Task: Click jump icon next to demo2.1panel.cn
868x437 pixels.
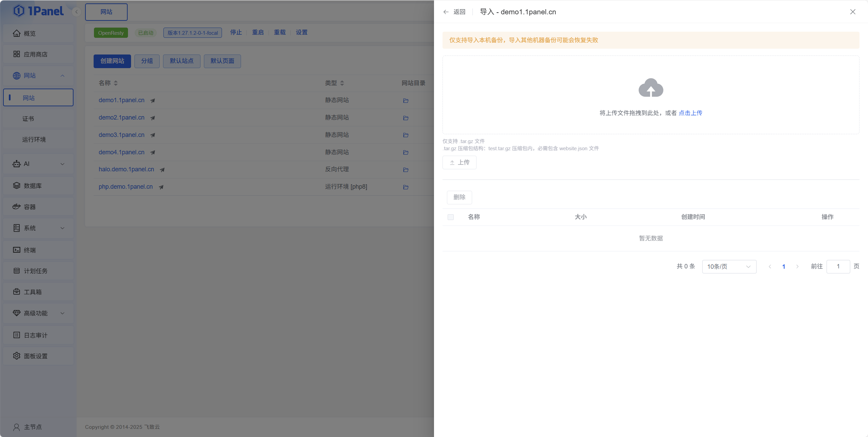Action: [x=152, y=118]
